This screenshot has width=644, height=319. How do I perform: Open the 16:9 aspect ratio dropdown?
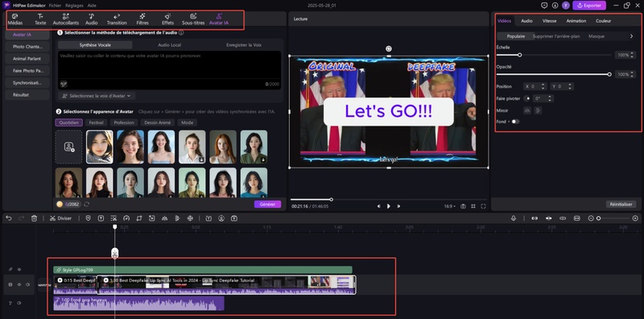point(450,206)
